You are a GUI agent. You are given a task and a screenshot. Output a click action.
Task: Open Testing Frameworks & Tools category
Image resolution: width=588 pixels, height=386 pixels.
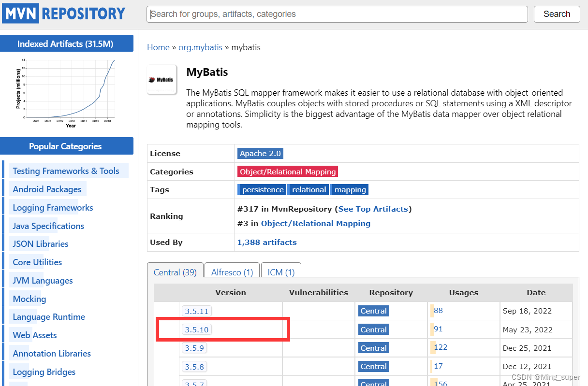coord(66,171)
